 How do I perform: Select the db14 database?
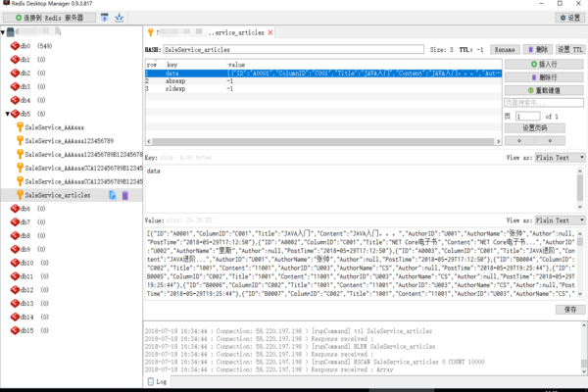click(29, 317)
